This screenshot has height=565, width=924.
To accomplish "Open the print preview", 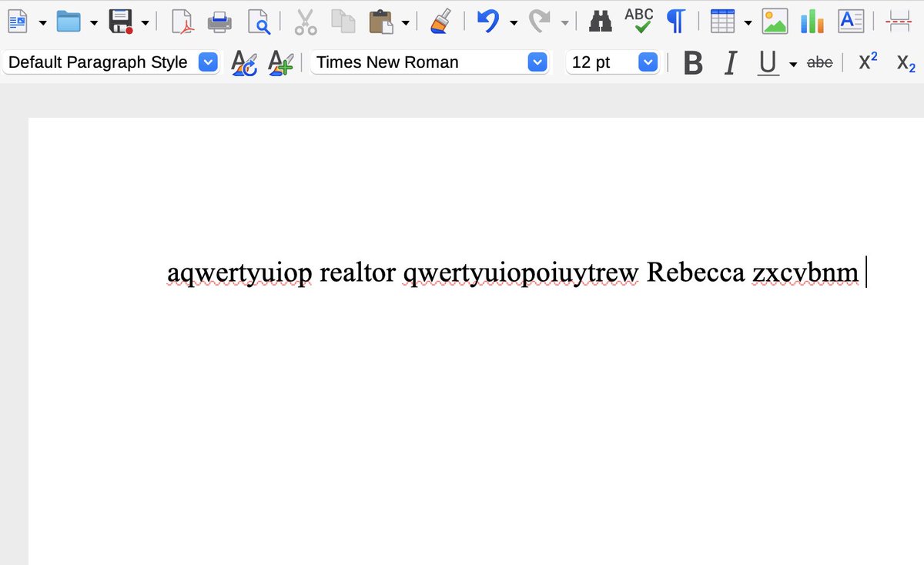I will 259,22.
